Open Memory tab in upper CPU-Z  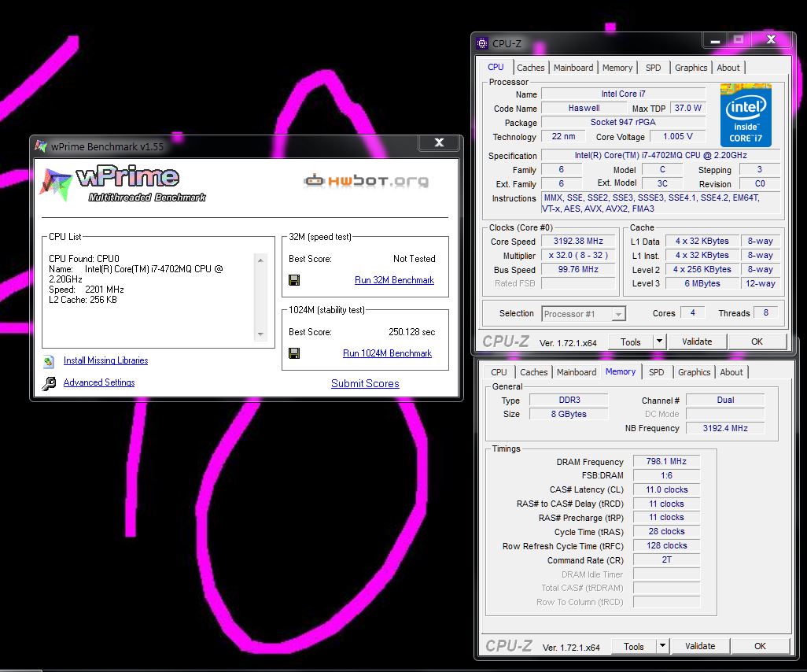[x=617, y=68]
